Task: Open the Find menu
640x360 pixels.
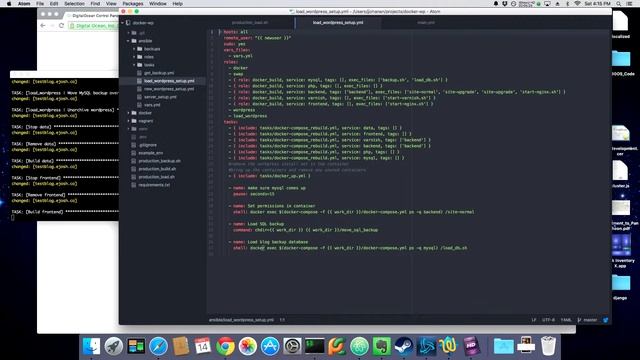Action: click(95, 4)
